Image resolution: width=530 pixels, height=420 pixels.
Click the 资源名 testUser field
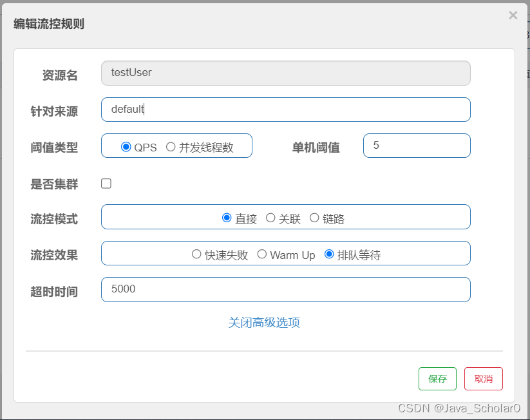(286, 73)
